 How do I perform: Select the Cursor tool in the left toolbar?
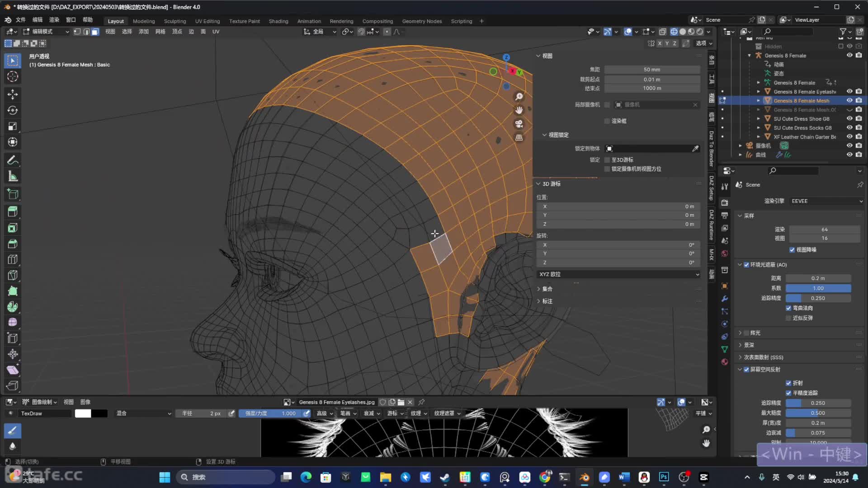tap(13, 76)
